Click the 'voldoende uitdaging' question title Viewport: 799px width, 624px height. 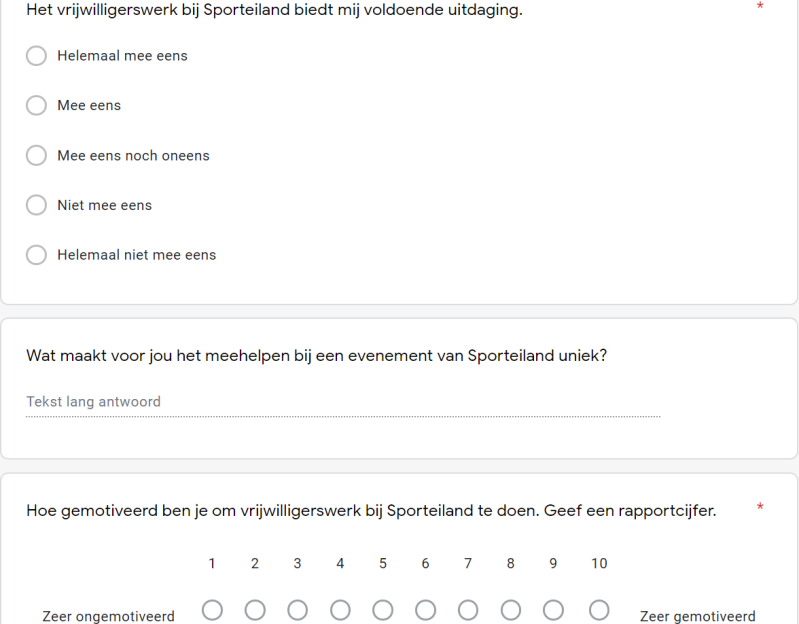pyautogui.click(x=275, y=10)
